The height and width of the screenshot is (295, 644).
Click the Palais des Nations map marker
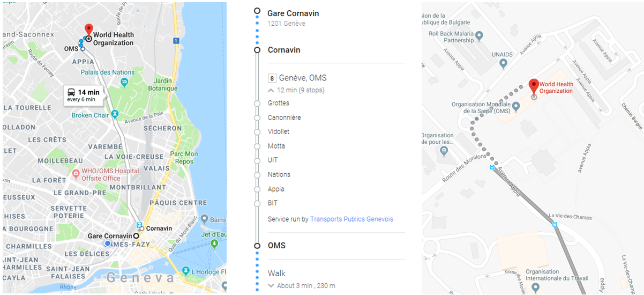click(124, 82)
